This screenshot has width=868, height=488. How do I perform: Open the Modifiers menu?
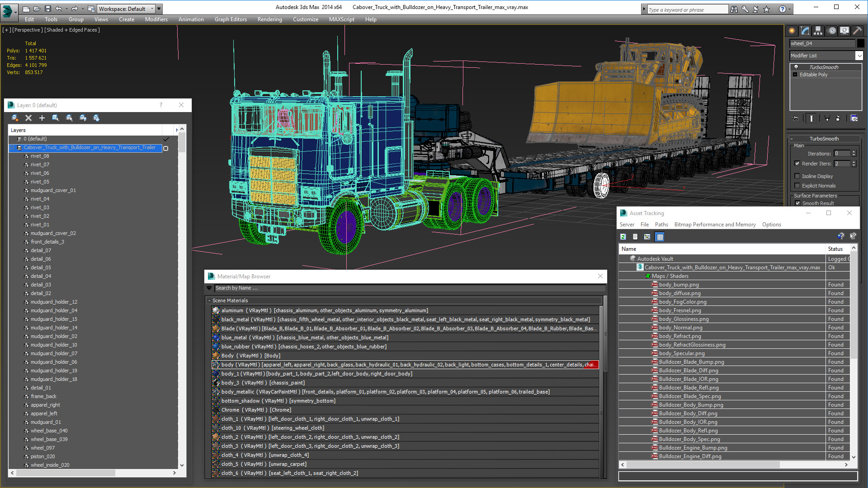click(156, 19)
